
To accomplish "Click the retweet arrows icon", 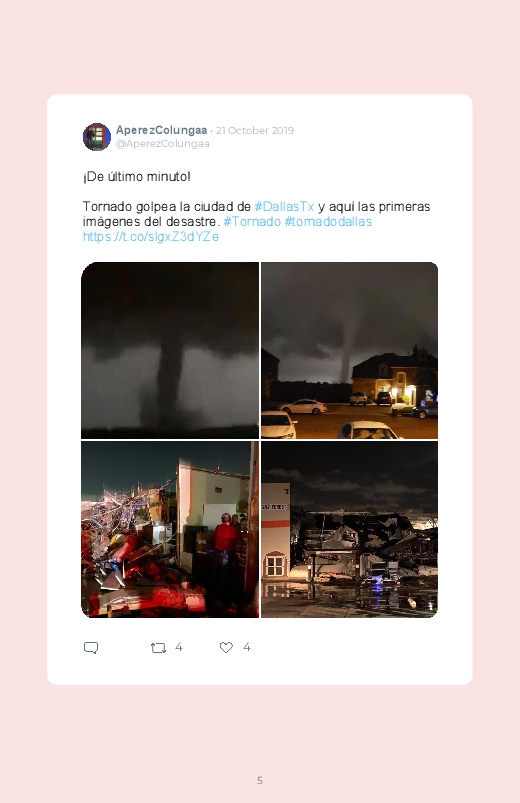I will point(158,648).
